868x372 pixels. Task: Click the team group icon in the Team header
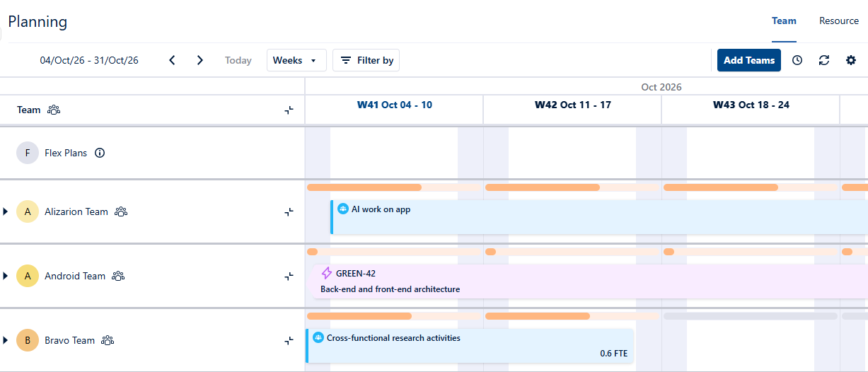[x=54, y=110]
